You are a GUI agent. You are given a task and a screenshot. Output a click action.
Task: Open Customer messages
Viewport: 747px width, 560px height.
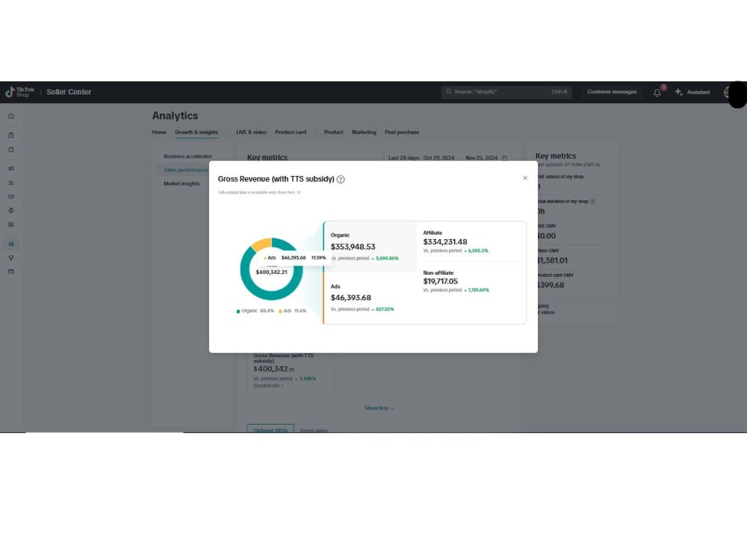point(612,91)
